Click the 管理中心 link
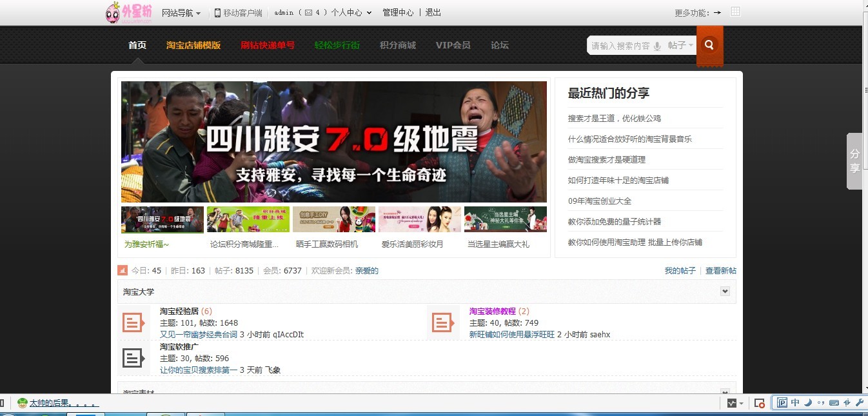This screenshot has width=868, height=416. pos(398,12)
